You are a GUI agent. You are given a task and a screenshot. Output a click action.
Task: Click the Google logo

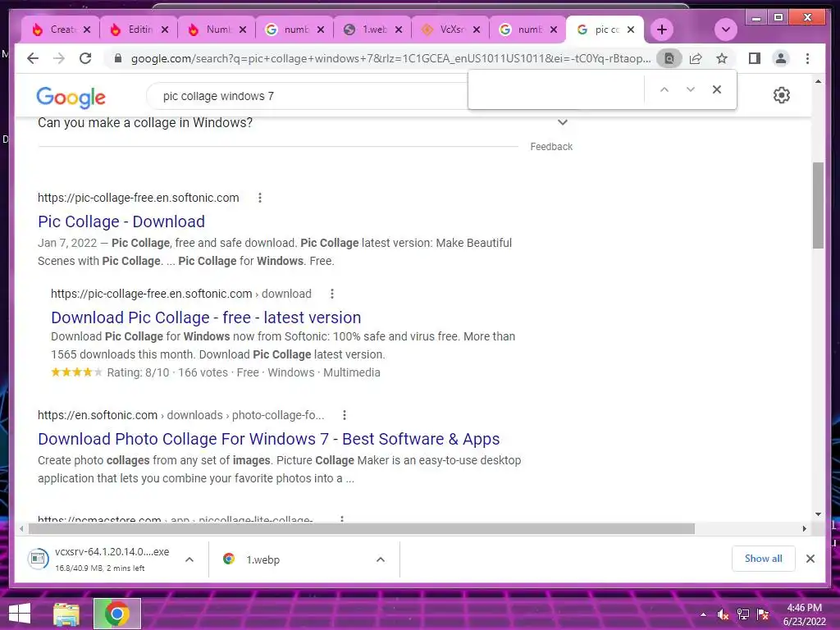point(71,97)
